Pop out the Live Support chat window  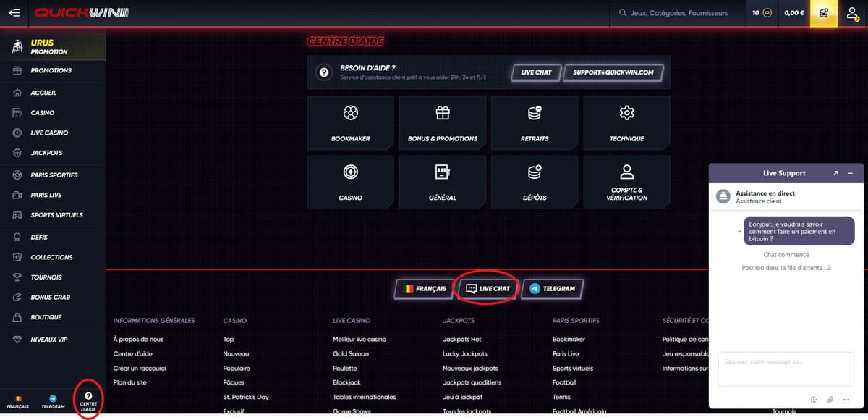836,172
